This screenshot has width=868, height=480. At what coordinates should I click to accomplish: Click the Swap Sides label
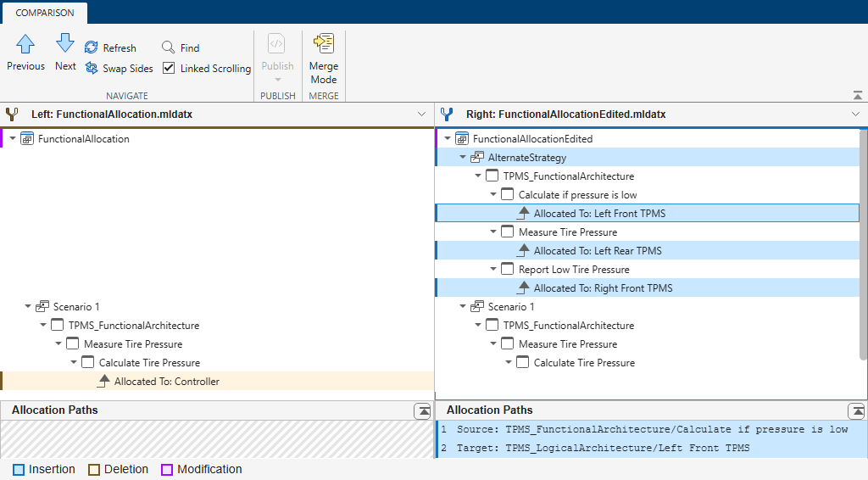(128, 68)
